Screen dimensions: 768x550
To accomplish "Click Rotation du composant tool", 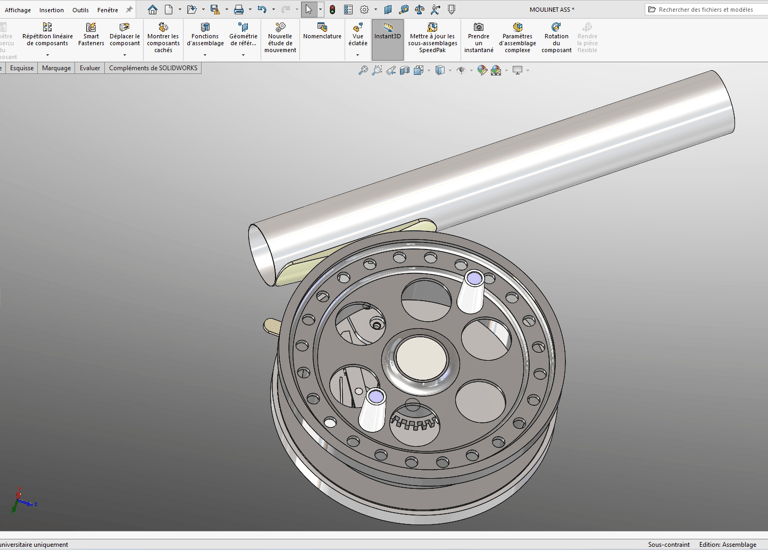I will pyautogui.click(x=556, y=38).
